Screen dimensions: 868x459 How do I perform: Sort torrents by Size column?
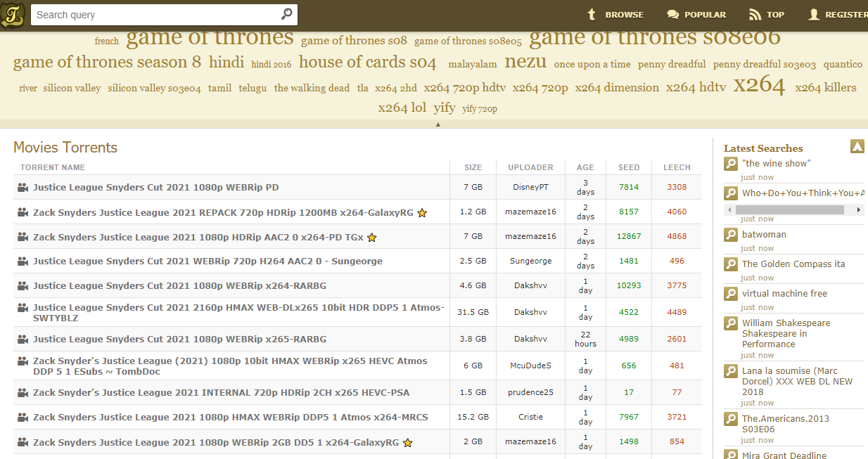473,167
